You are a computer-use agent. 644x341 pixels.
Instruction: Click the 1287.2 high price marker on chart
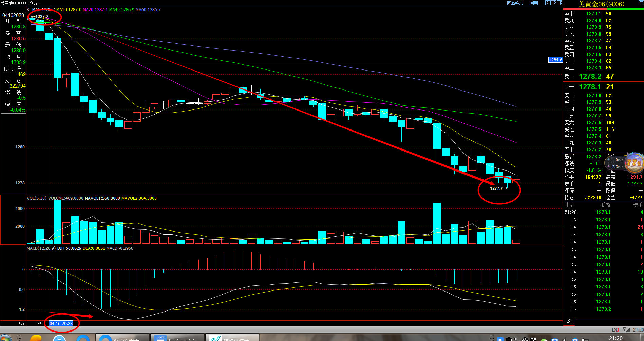coord(41,17)
